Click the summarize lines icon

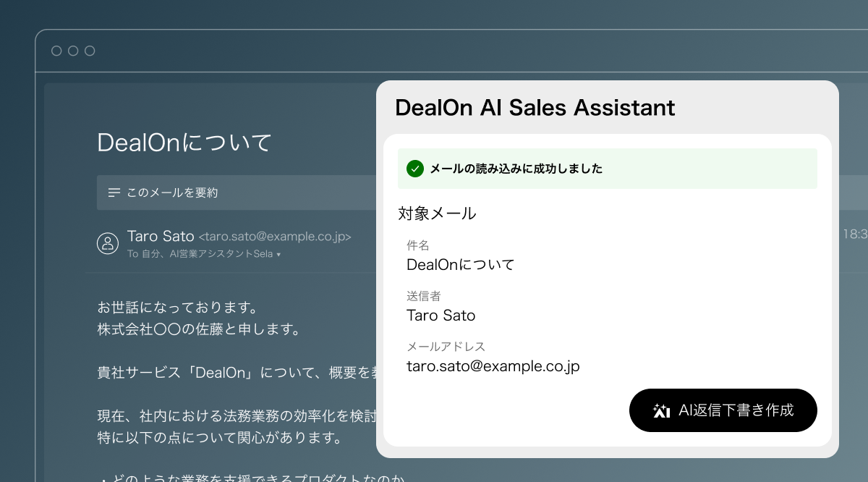coord(114,193)
